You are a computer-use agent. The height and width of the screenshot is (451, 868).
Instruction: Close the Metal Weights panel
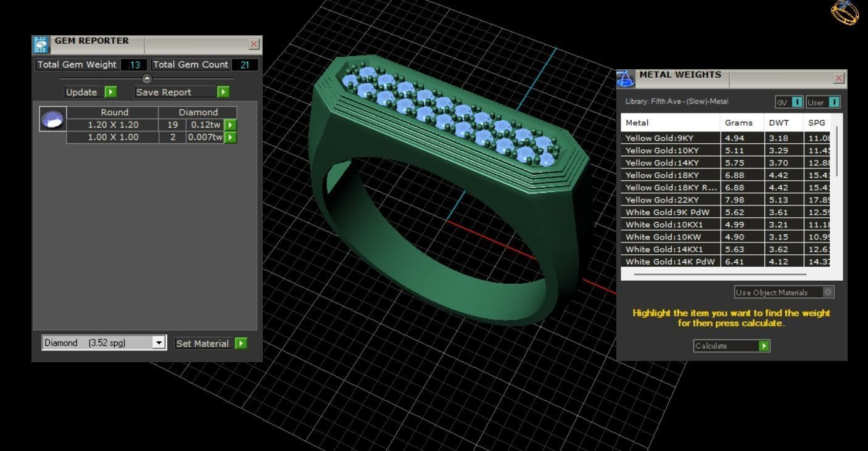(838, 78)
